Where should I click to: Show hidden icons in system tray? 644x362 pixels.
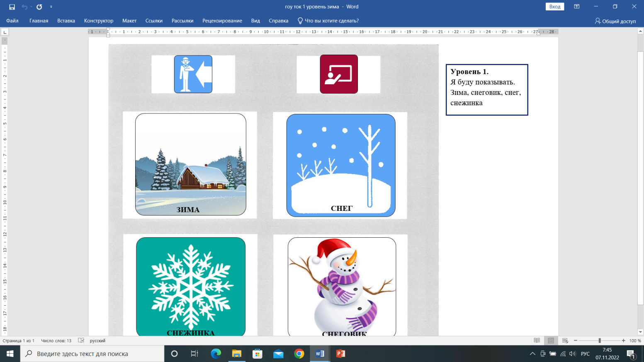532,354
